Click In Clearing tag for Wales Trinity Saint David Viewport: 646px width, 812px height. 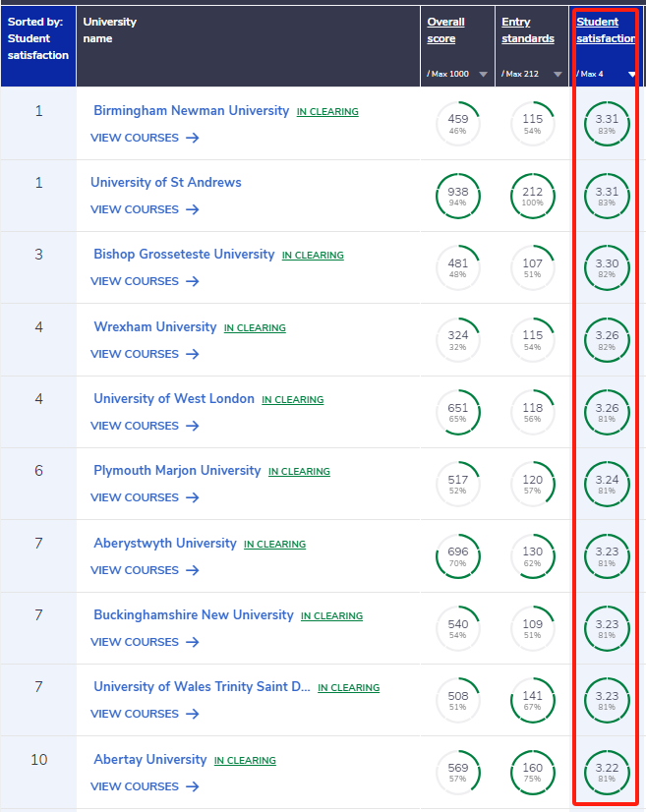[349, 688]
